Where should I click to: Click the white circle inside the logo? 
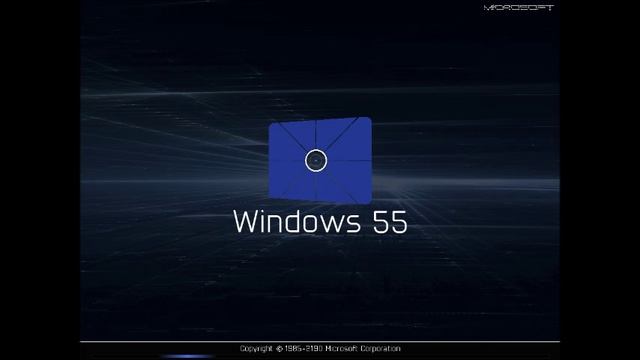coord(316,160)
